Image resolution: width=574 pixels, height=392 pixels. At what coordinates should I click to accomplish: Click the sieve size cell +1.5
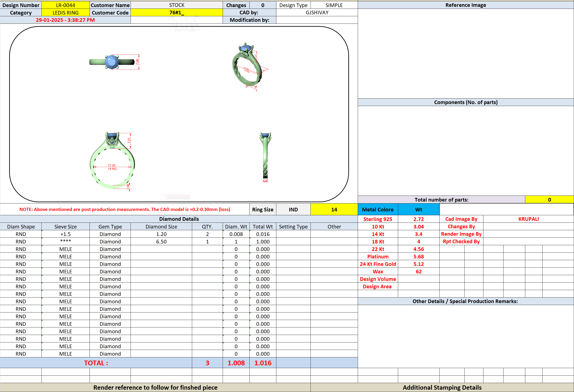click(x=65, y=234)
